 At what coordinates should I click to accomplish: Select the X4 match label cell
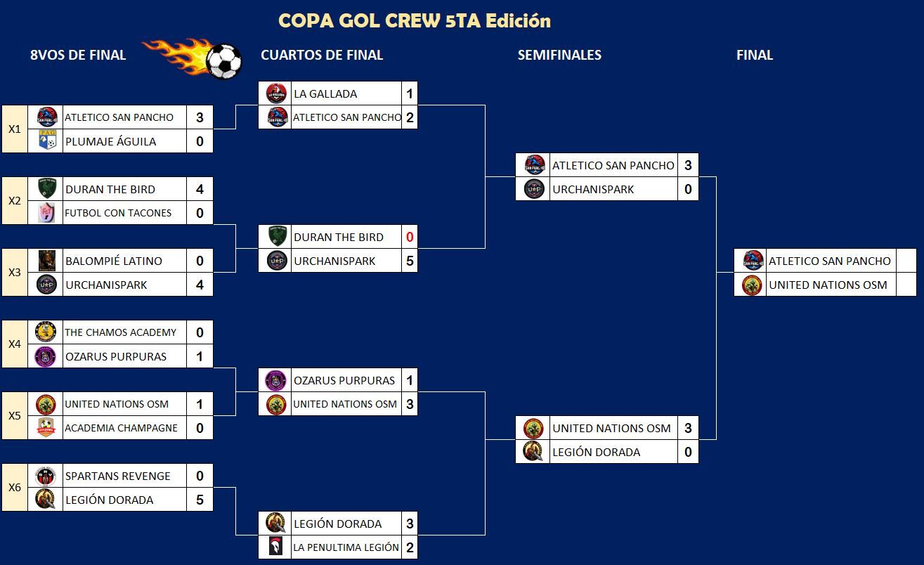15,344
